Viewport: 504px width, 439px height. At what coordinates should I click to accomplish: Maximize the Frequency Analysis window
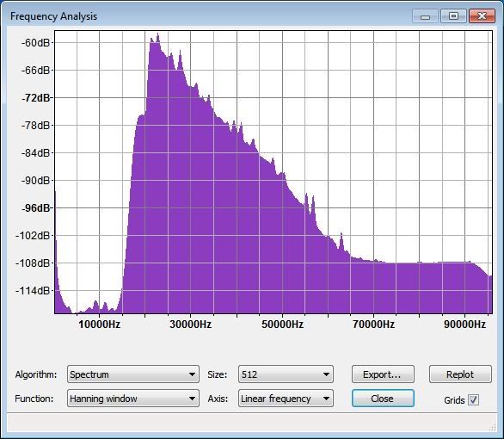tap(453, 16)
